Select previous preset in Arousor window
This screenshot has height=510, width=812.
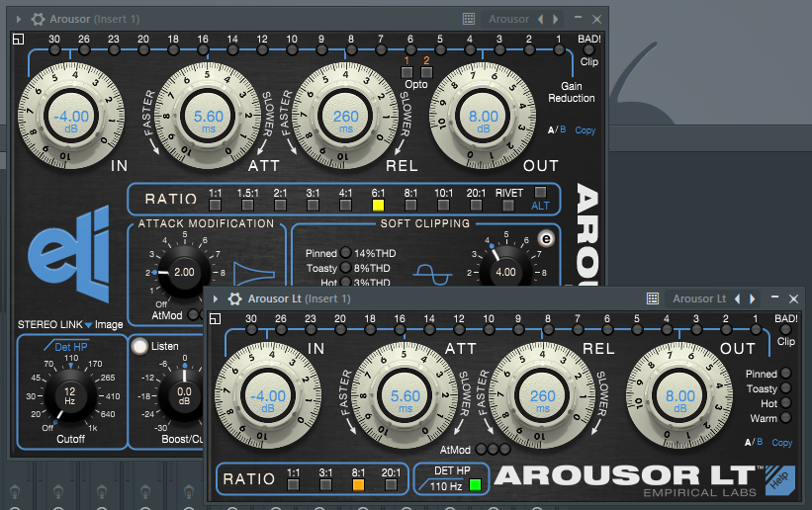[x=540, y=19]
